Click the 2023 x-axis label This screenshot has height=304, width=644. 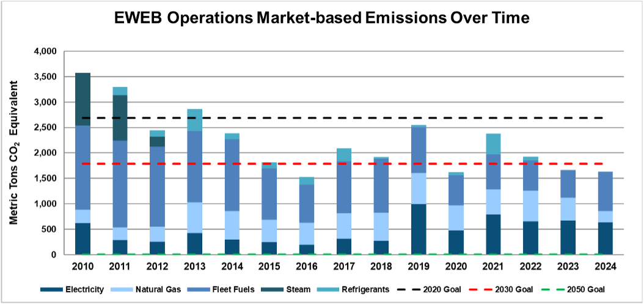coord(568,267)
